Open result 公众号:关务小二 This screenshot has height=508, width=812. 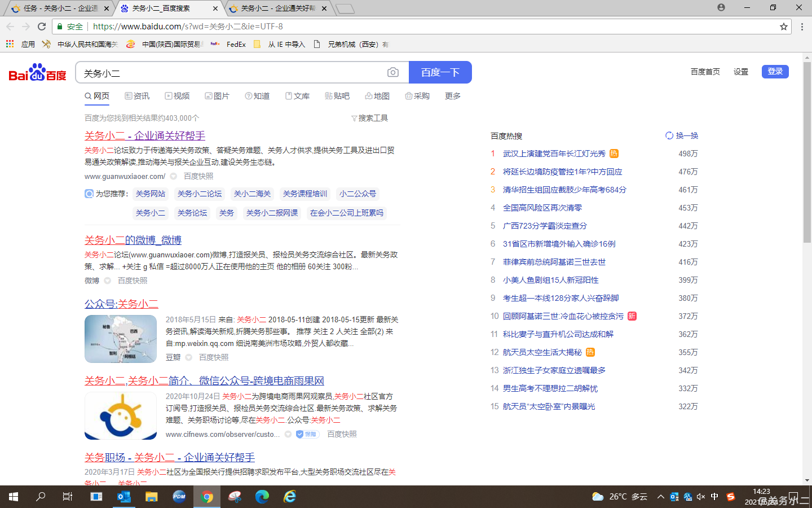(121, 304)
